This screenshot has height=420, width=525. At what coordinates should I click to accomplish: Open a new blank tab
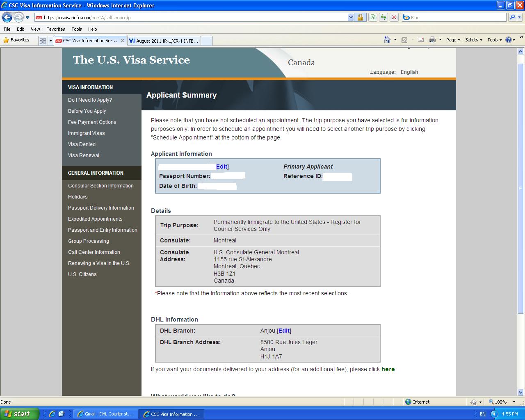click(207, 41)
